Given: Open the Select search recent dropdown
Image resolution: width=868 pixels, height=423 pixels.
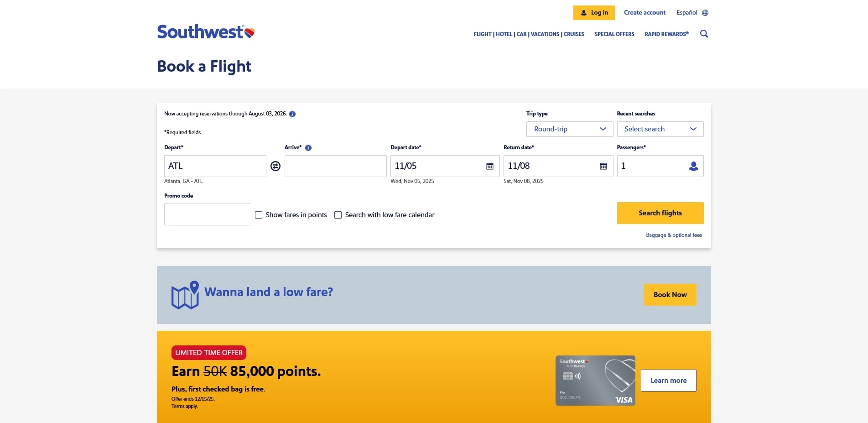Looking at the screenshot, I should tap(660, 129).
